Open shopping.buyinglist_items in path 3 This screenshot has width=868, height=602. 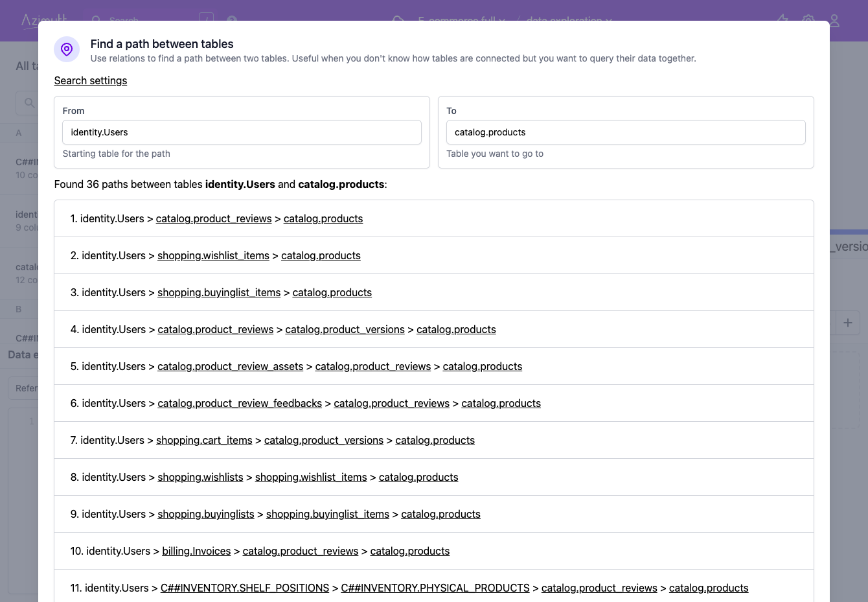219,292
